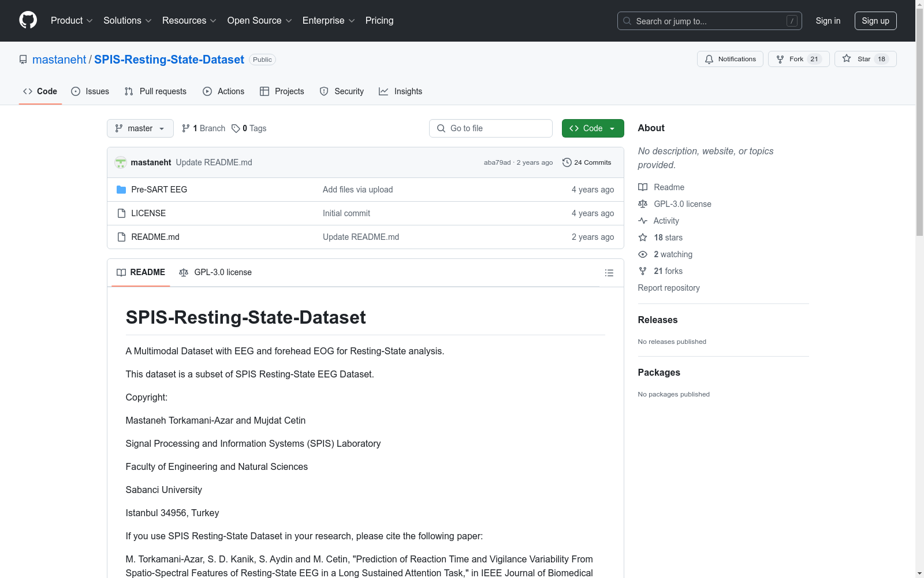Select the GPL-3.0 license tab
The height and width of the screenshot is (578, 924).
[215, 272]
